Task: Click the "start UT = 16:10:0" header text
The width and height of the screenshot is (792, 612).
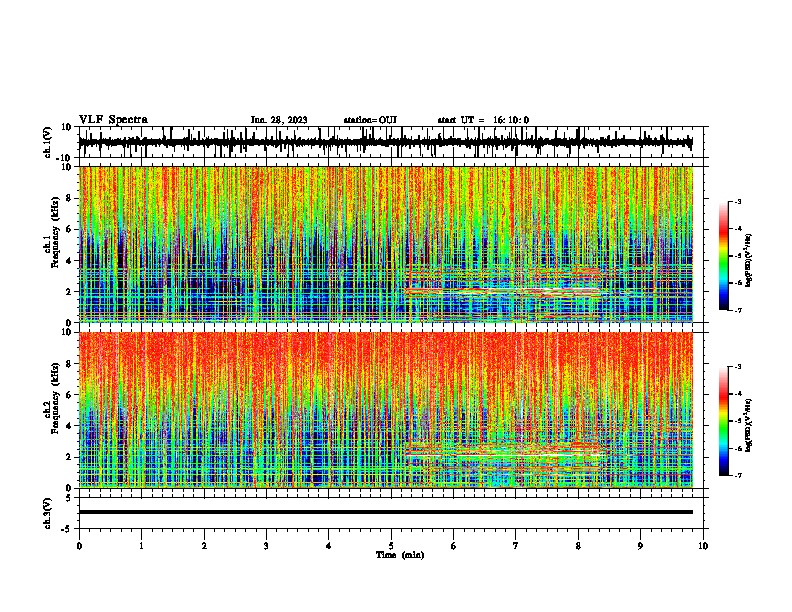Action: (483, 120)
